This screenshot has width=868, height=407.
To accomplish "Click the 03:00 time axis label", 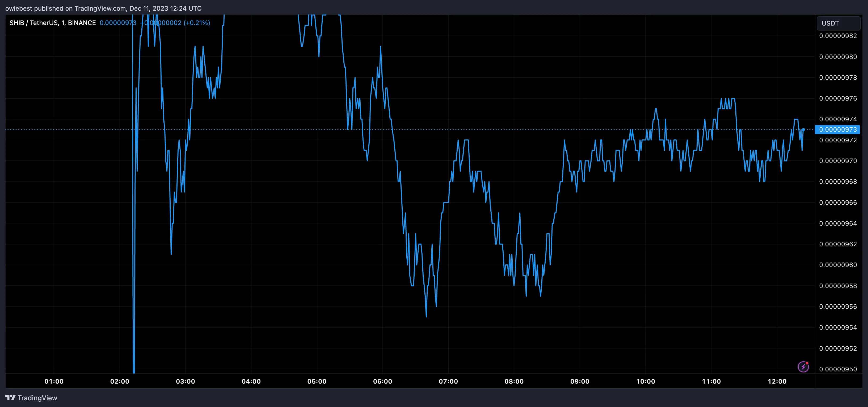I will [x=185, y=381].
